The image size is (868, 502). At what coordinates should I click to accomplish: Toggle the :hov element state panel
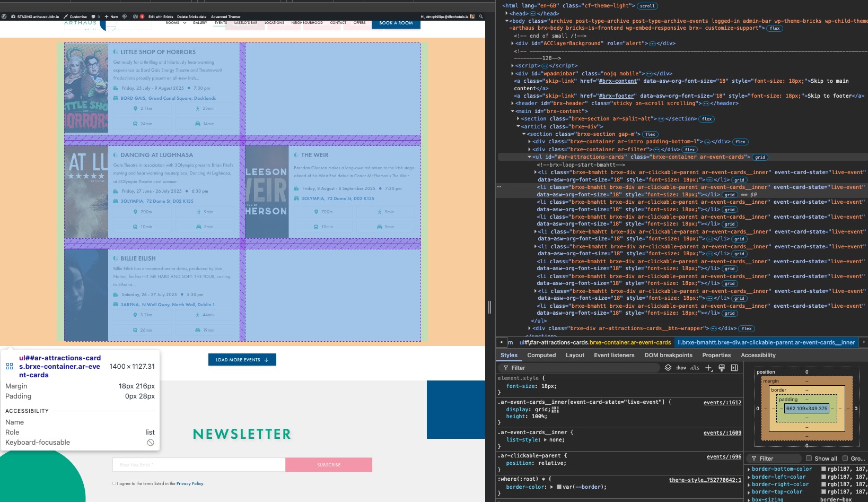point(681,368)
